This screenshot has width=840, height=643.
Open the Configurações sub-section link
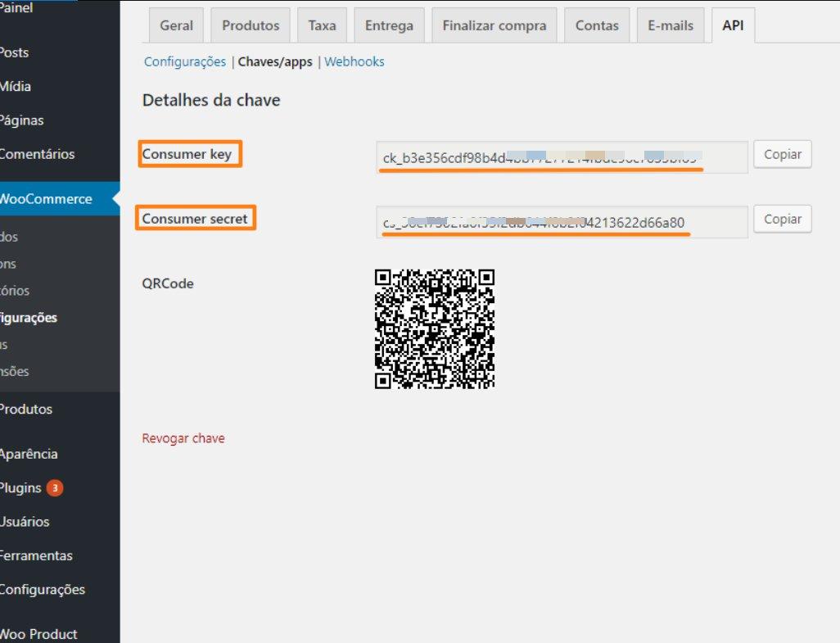coord(185,61)
